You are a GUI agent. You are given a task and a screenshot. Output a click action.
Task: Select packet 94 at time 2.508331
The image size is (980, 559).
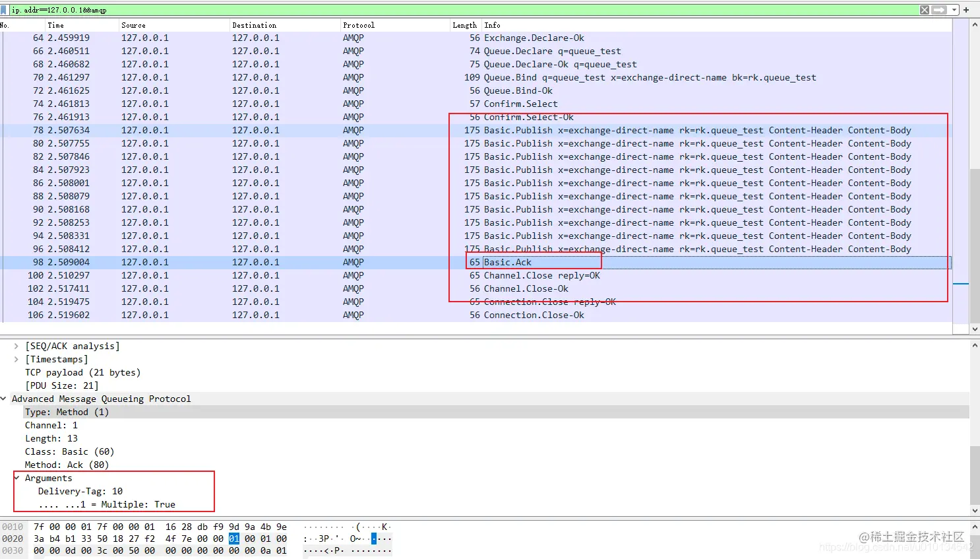tap(476, 236)
